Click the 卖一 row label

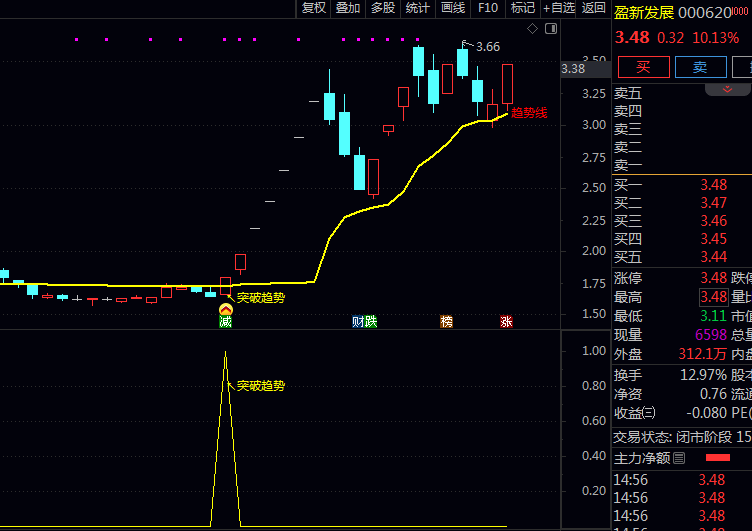628,166
